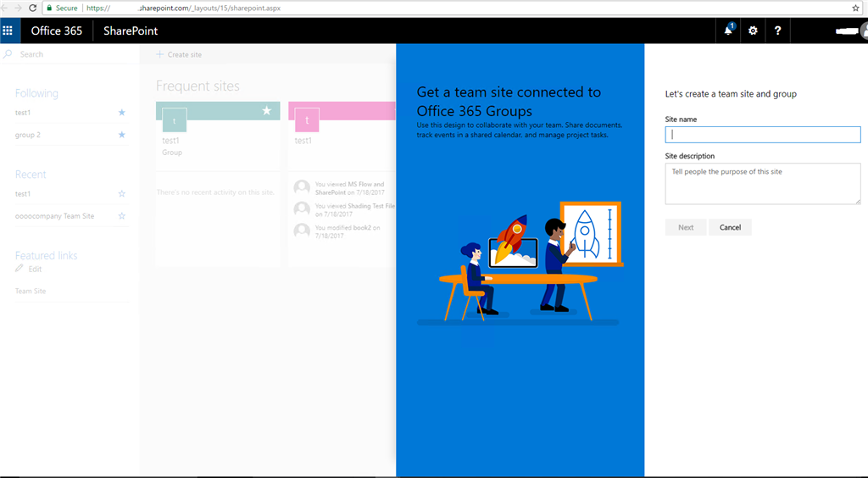
Task: Open the MS Flow and SharePoint activity
Action: [x=350, y=188]
